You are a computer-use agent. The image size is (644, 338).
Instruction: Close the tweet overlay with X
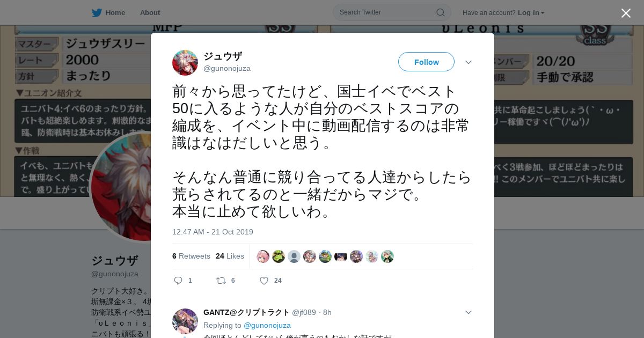click(x=626, y=13)
